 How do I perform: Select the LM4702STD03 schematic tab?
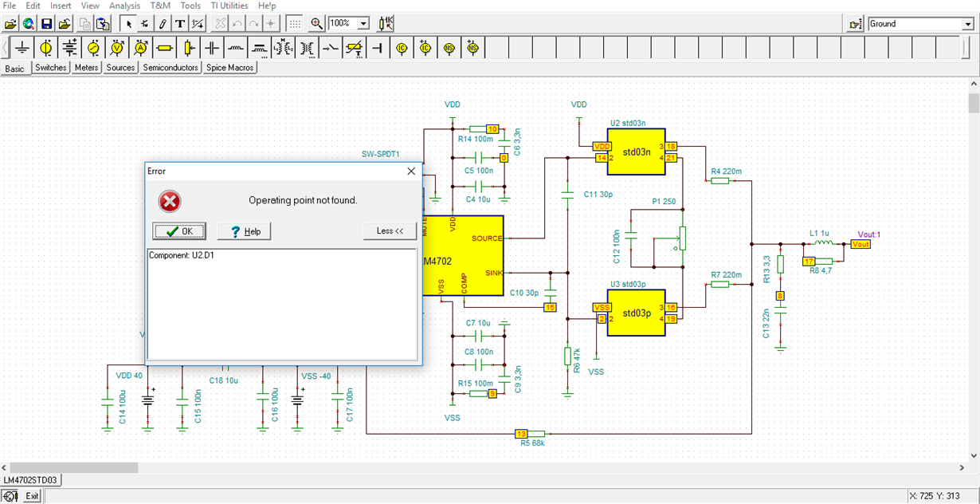[31, 480]
